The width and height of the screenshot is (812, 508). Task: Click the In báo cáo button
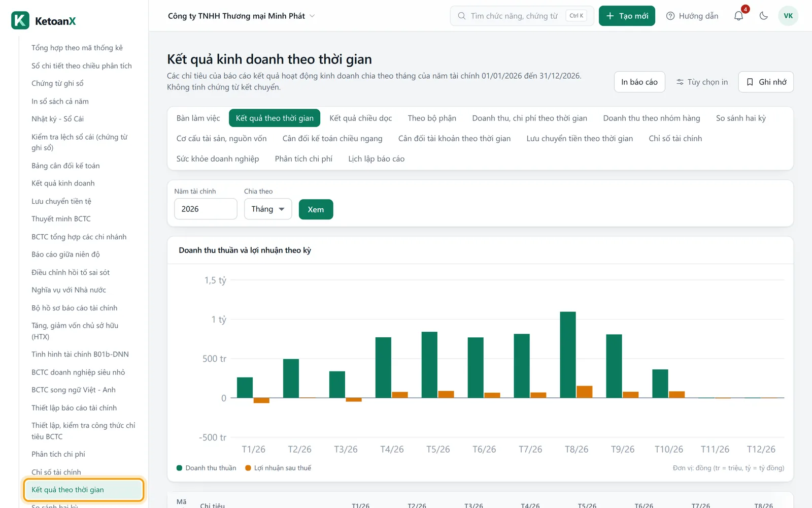(x=639, y=82)
